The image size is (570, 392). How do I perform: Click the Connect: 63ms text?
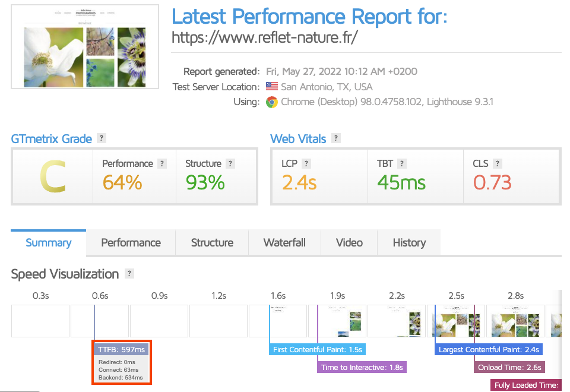pos(119,370)
